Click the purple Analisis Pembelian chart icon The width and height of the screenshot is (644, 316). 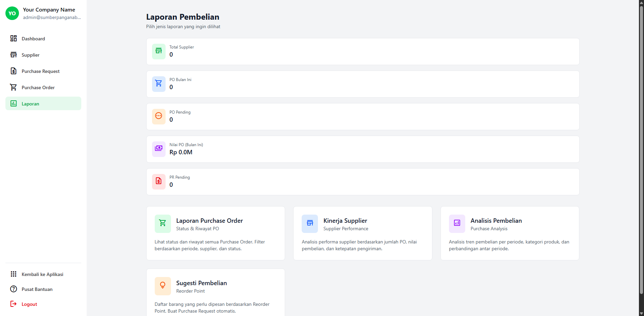(x=457, y=223)
